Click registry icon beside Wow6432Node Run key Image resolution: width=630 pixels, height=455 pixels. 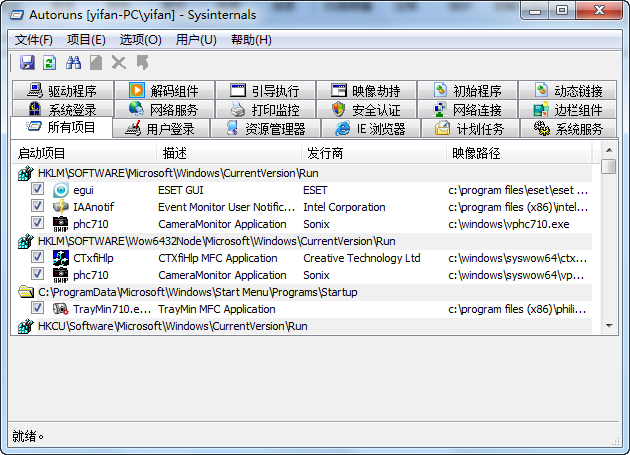[25, 241]
